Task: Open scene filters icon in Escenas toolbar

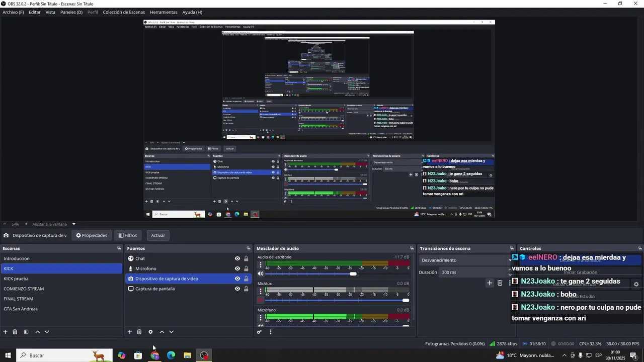Action: [26, 332]
